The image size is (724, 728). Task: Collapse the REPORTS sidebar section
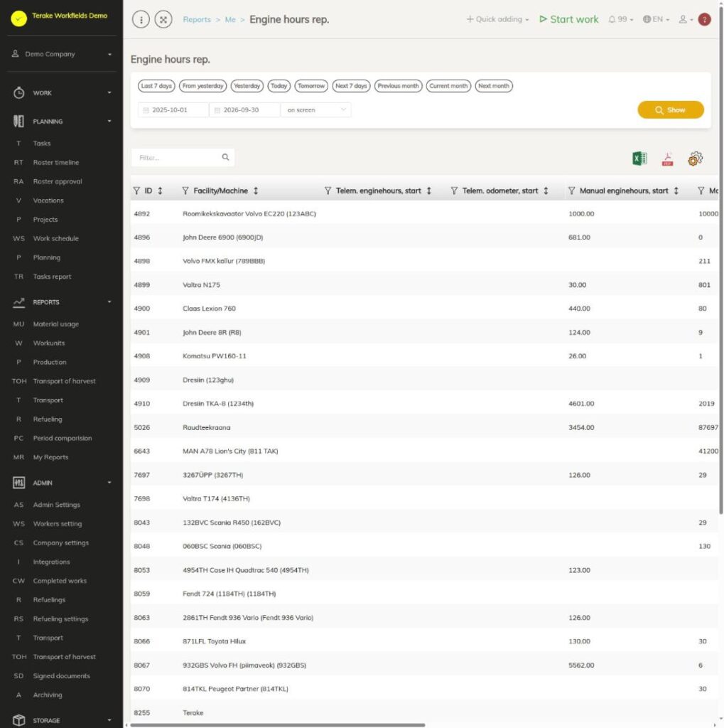tap(62, 302)
